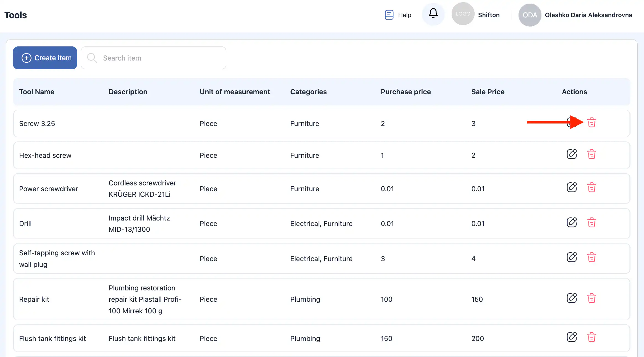Open notifications bell

pos(433,14)
